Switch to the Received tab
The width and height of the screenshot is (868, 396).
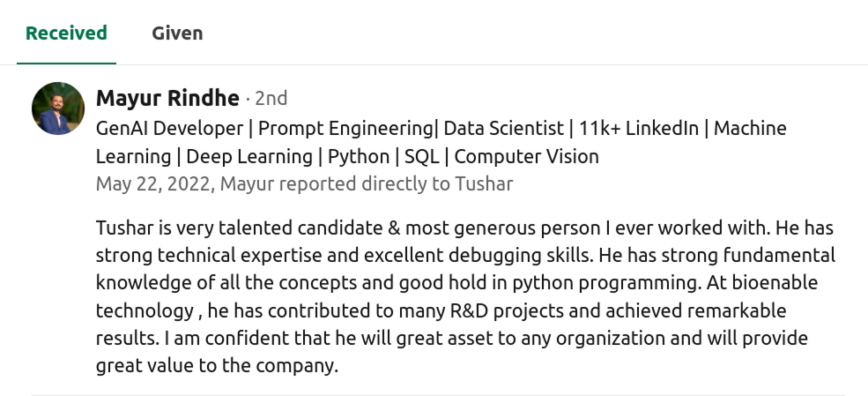point(66,34)
